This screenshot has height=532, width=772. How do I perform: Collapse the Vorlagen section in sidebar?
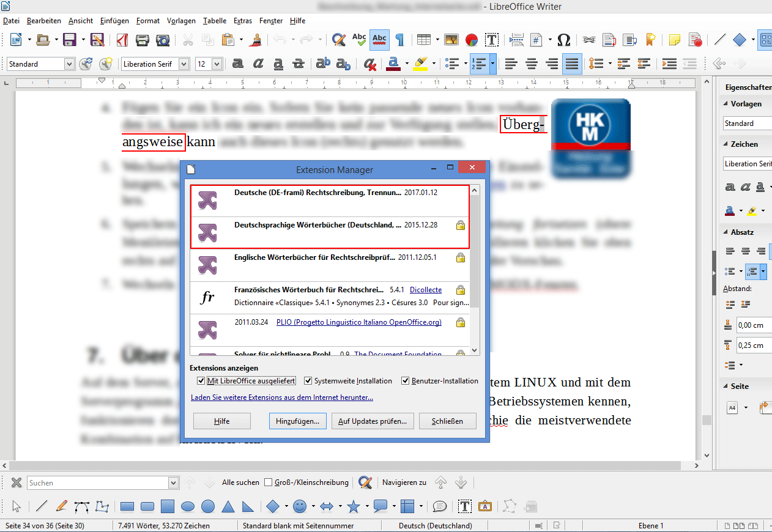725,104
